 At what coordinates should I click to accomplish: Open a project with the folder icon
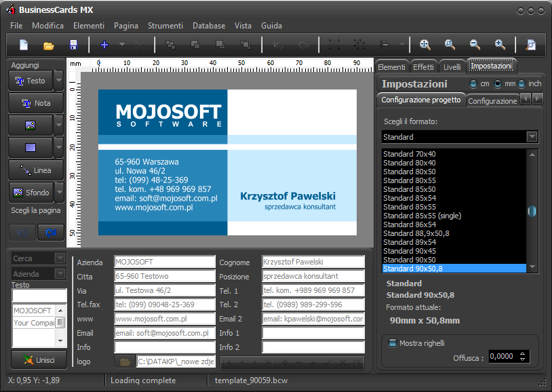pyautogui.click(x=49, y=45)
